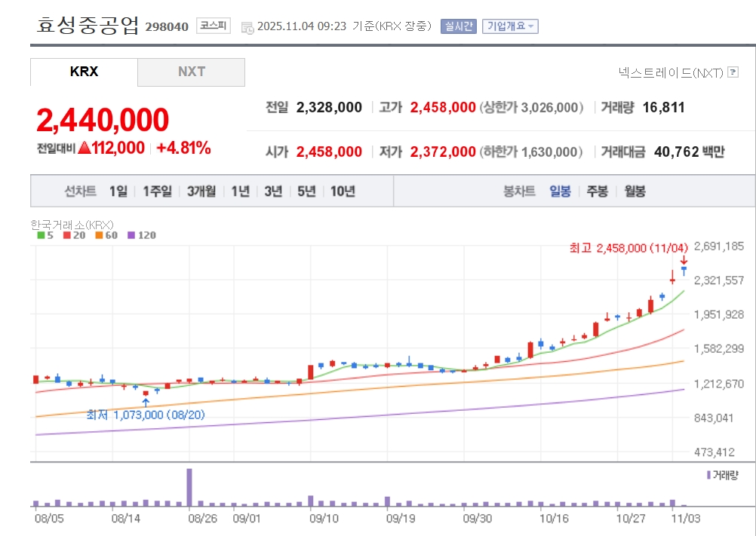Select the KRX tab
Image resolution: width=756 pixels, height=536 pixels.
[x=84, y=72]
